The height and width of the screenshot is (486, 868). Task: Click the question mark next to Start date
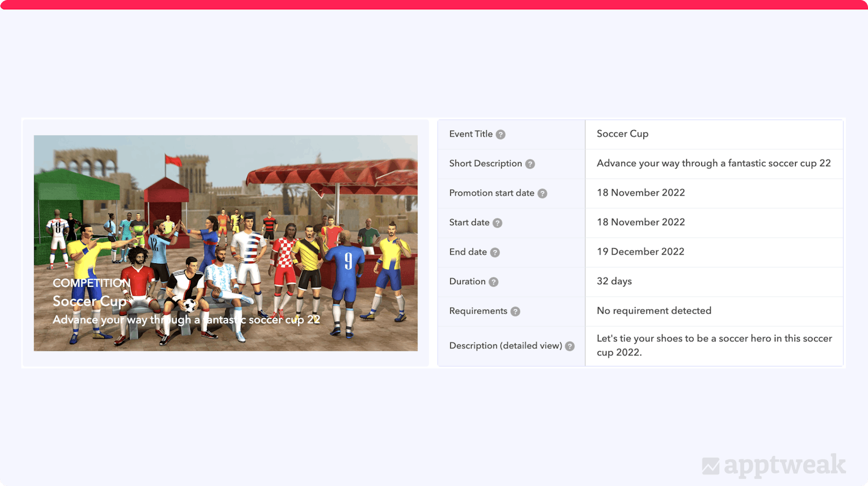click(x=497, y=223)
